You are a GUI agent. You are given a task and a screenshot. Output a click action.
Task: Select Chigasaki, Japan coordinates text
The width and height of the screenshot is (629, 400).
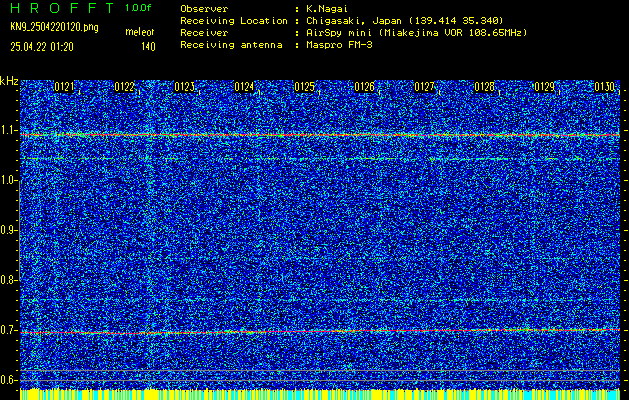coord(405,20)
